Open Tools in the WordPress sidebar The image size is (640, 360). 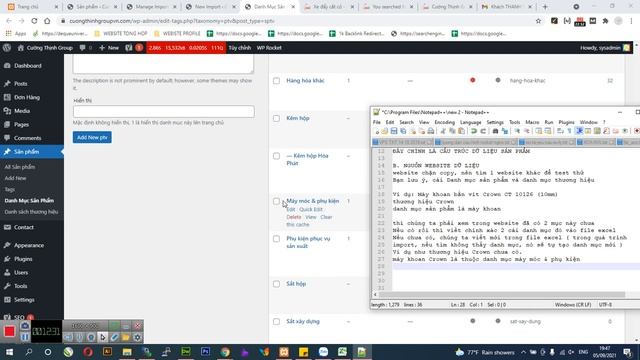pos(20,286)
